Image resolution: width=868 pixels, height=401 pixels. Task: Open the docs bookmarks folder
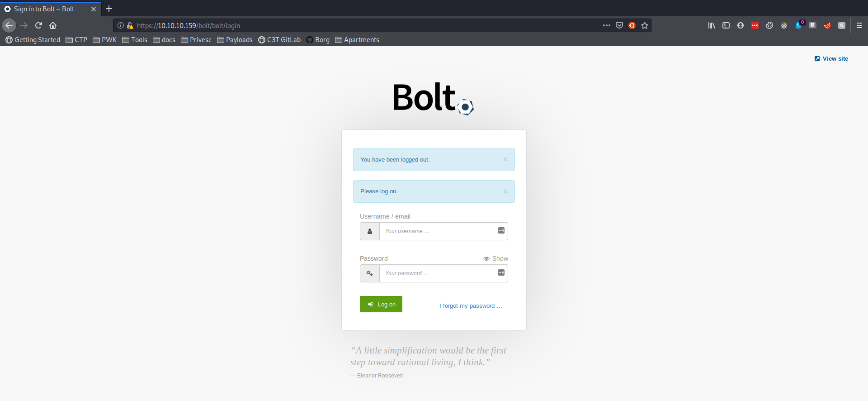[x=164, y=40]
